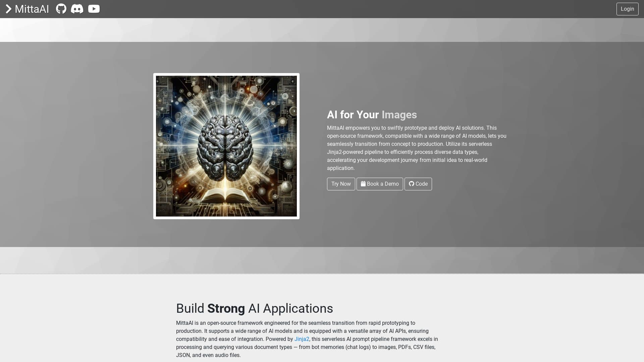Click the MittaAI logo home link
Image resolution: width=644 pixels, height=362 pixels.
28,9
